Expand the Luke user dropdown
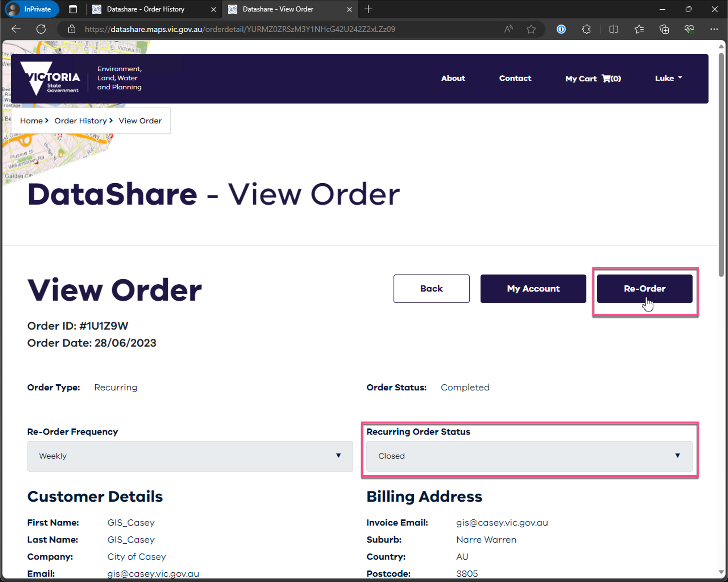This screenshot has width=728, height=582. pyautogui.click(x=668, y=78)
